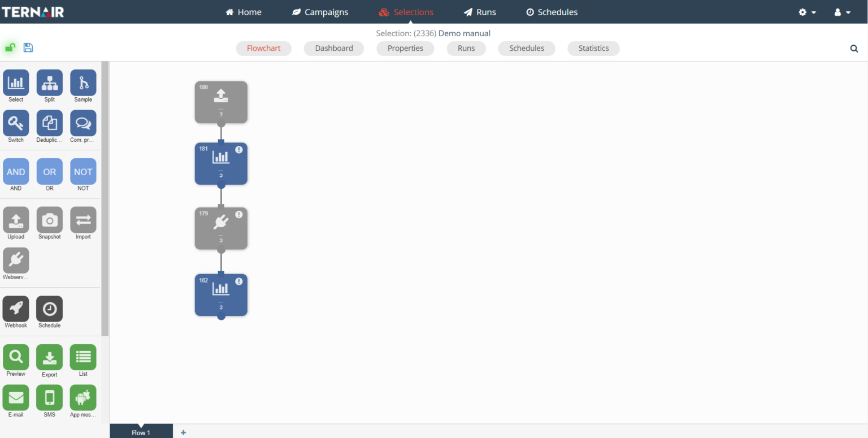Pick the E-mail output block

pos(16,398)
